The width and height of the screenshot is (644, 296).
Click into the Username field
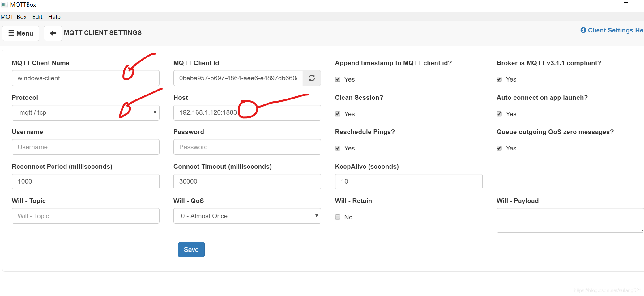(86, 147)
